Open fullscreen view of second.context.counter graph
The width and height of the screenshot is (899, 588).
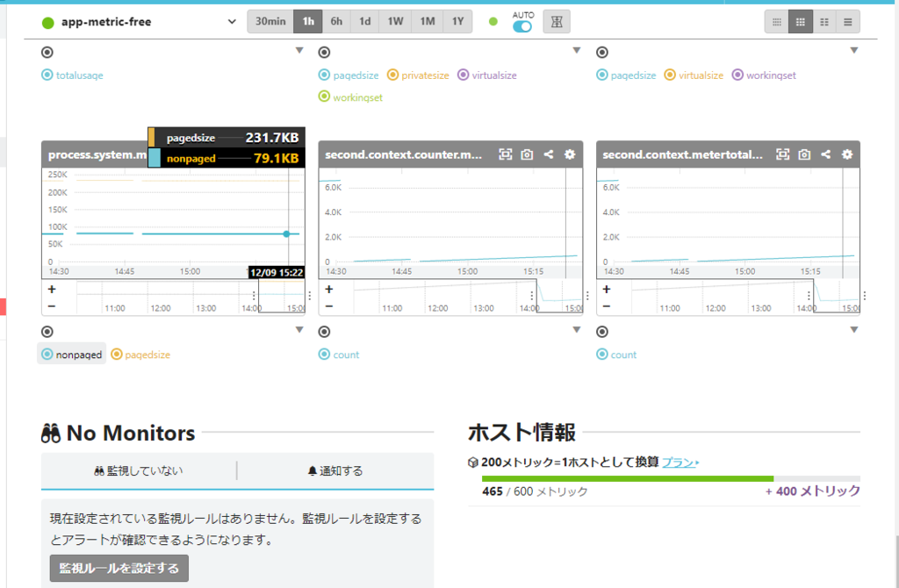tap(505, 154)
